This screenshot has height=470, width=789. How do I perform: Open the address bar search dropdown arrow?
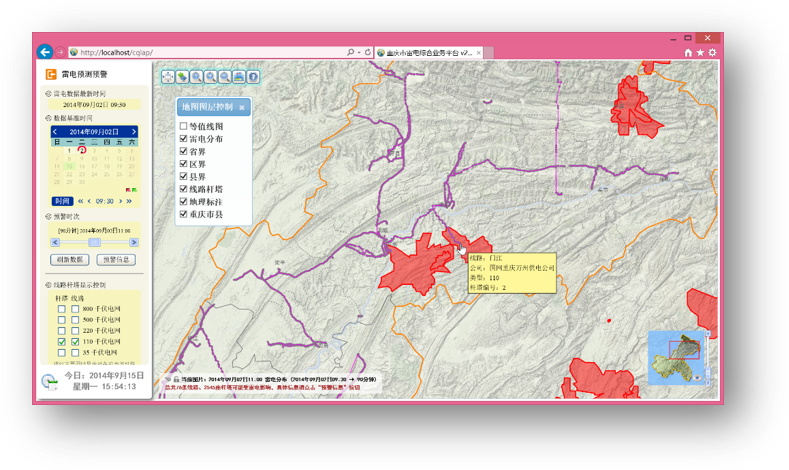point(359,52)
